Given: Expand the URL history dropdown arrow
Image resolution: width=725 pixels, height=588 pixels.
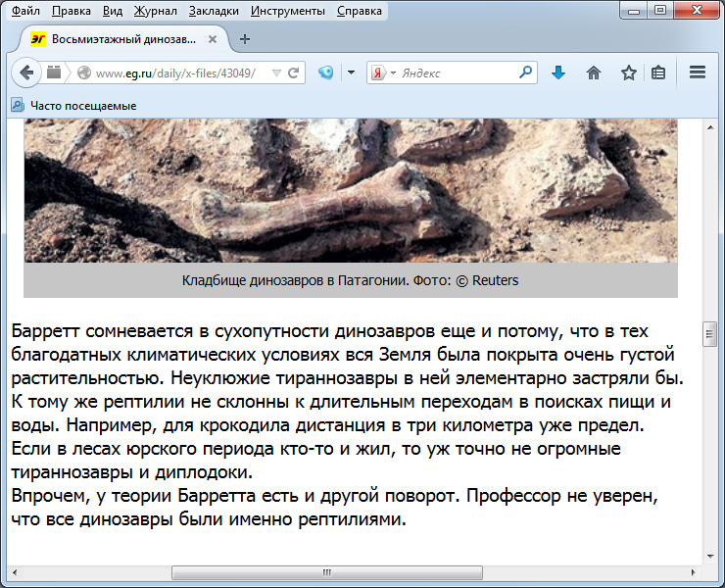Looking at the screenshot, I should pos(275,73).
